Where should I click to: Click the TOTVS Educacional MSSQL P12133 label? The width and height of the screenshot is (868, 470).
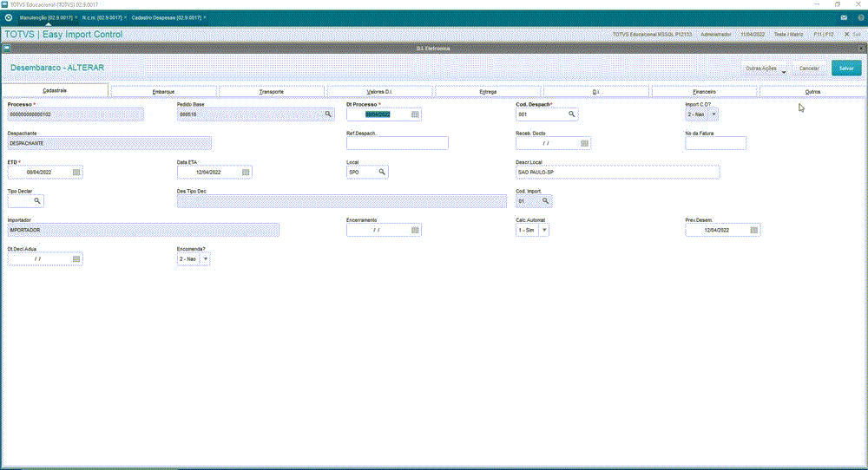point(652,35)
